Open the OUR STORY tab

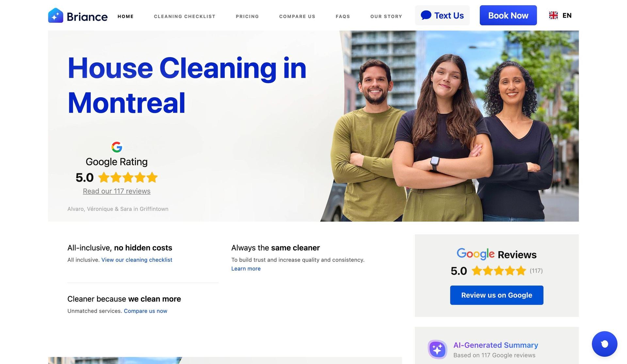pyautogui.click(x=387, y=16)
